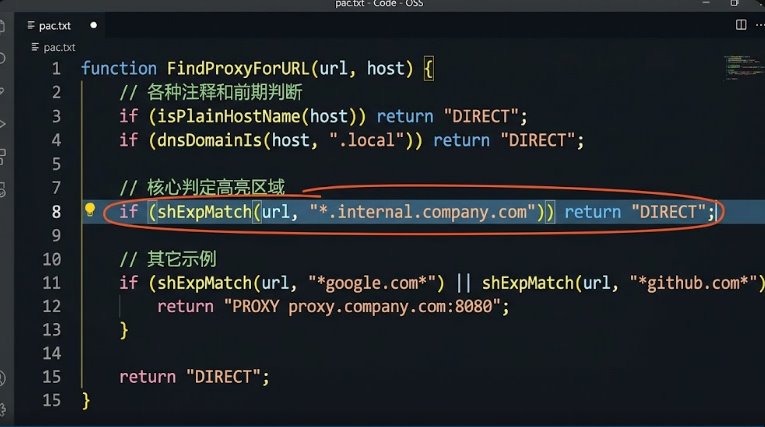Click the code minimap preview
Screen dimensions: 765x427
pyautogui.click(x=744, y=67)
